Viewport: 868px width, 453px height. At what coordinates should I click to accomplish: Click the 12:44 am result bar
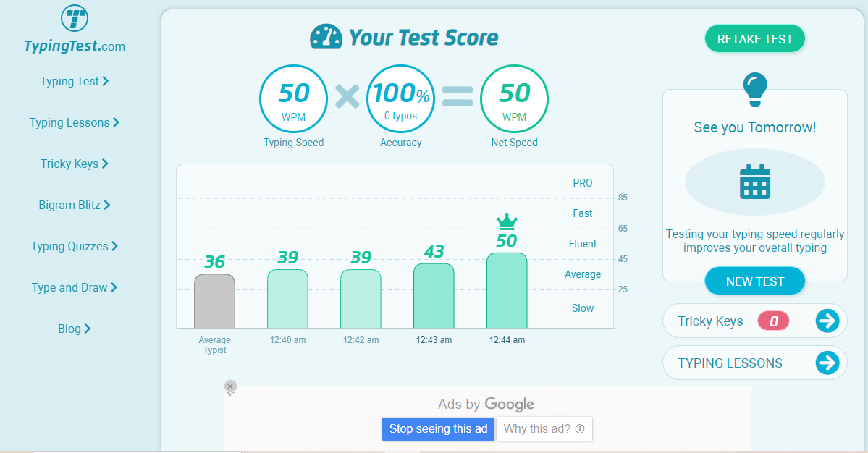tap(507, 290)
